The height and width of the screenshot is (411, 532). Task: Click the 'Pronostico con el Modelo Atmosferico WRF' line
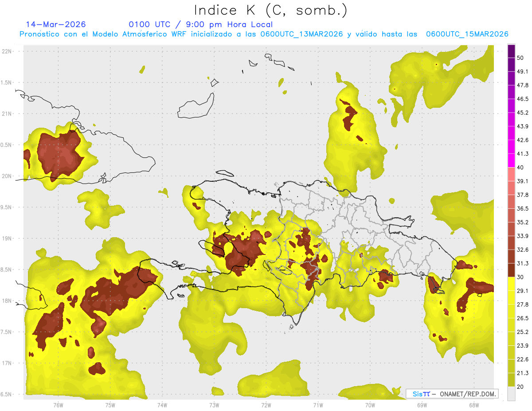tap(264, 34)
